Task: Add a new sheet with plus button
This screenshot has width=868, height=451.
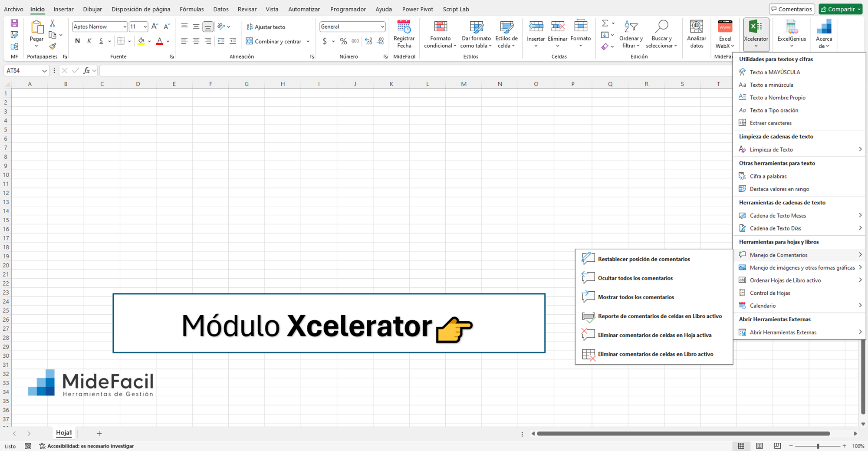Action: [99, 433]
